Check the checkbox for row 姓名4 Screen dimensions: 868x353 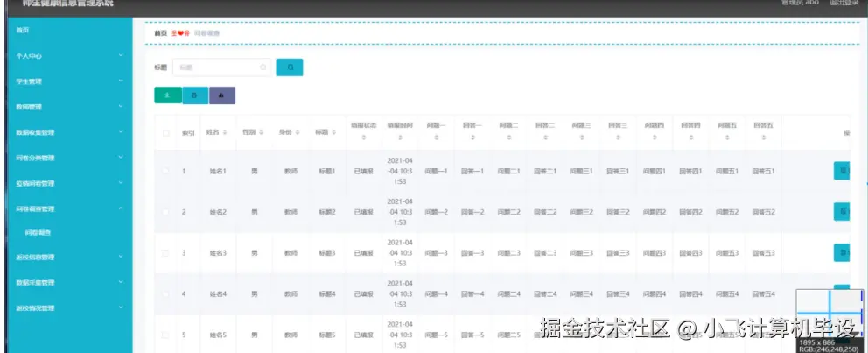pyautogui.click(x=165, y=294)
